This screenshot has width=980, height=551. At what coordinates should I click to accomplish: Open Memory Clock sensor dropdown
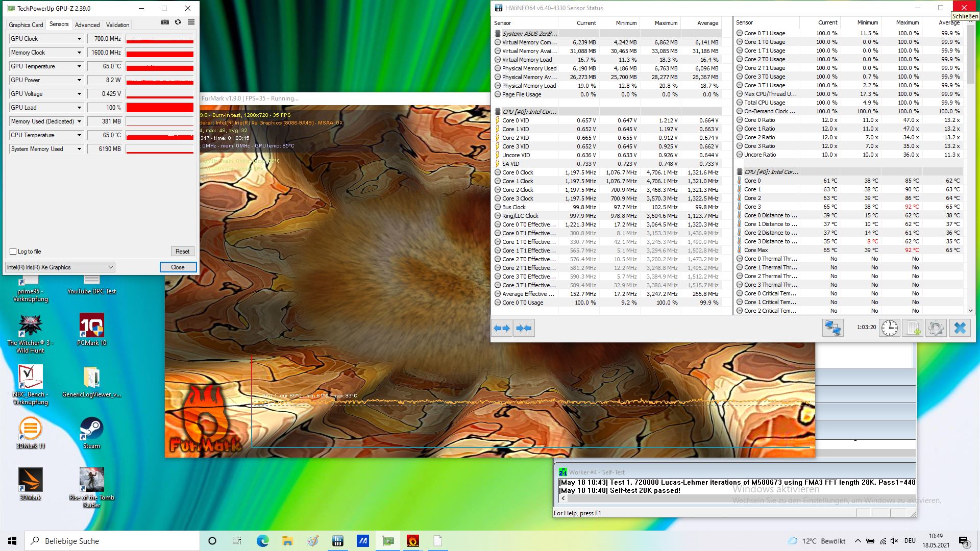coord(79,53)
